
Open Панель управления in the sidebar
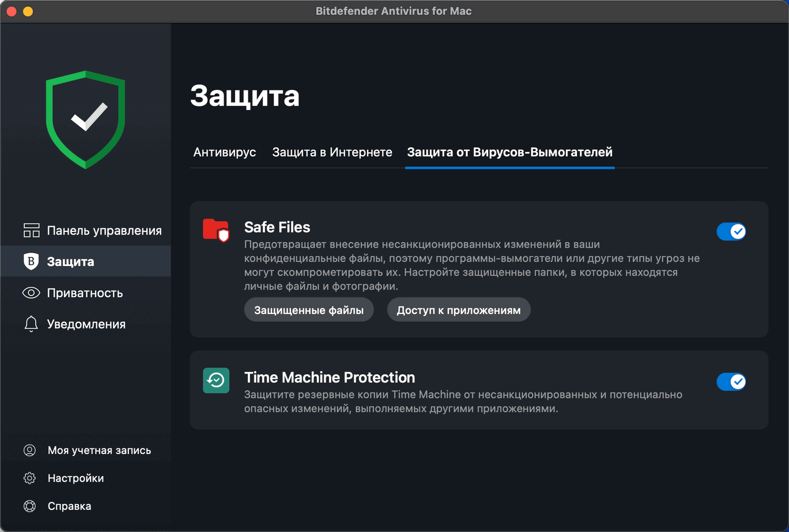tap(86, 230)
